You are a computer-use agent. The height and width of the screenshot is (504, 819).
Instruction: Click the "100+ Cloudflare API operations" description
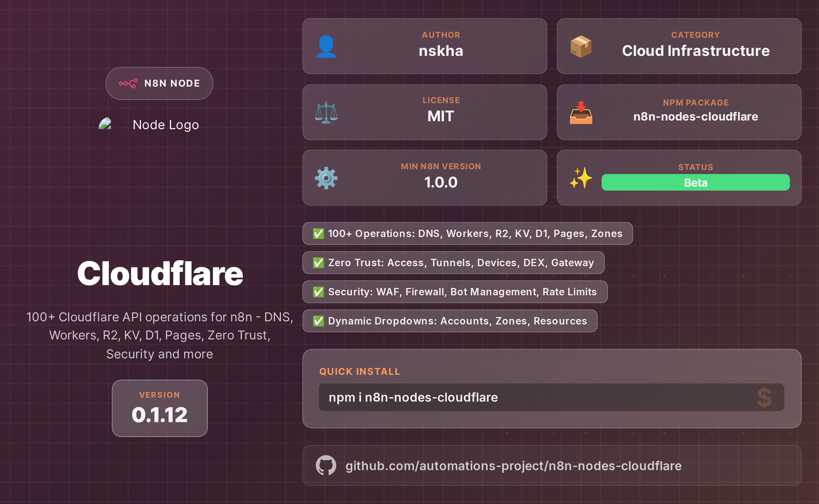(160, 335)
